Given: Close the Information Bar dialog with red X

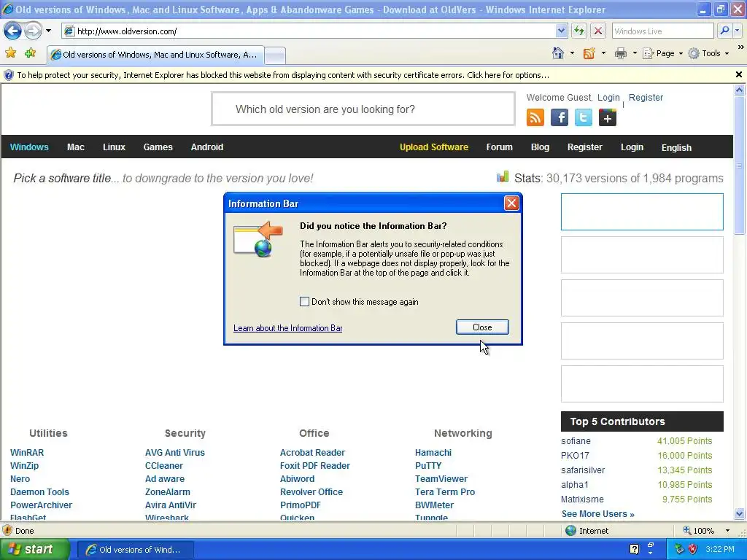Looking at the screenshot, I should 511,203.
